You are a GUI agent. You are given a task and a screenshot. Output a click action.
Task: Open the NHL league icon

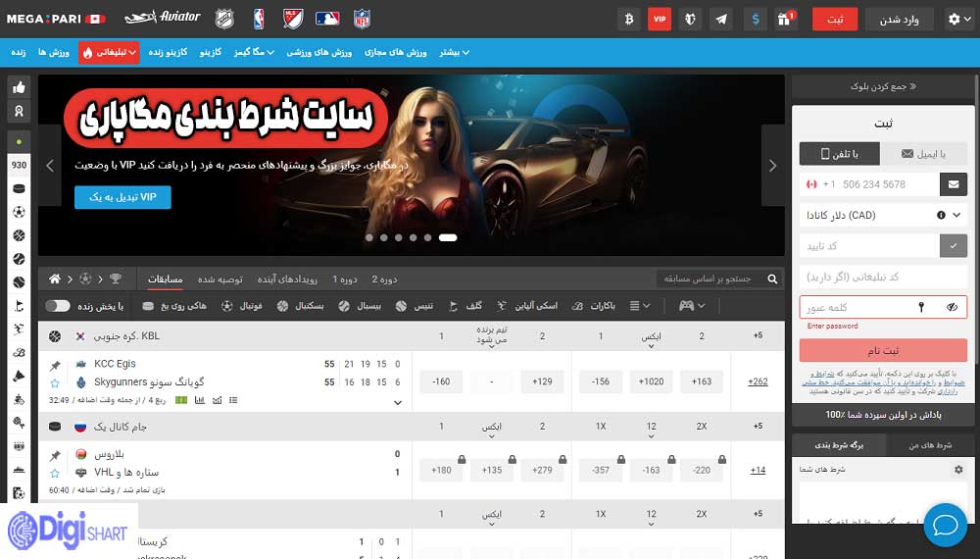224,19
